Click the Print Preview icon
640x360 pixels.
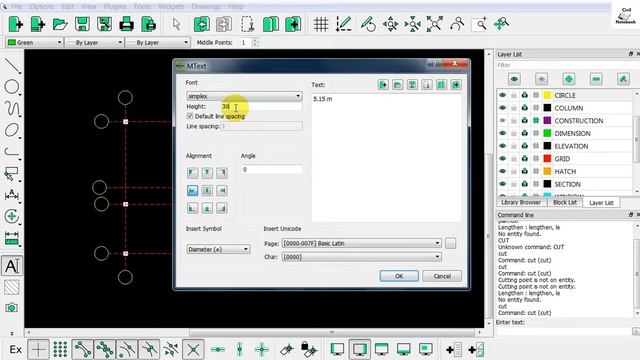click(149, 24)
